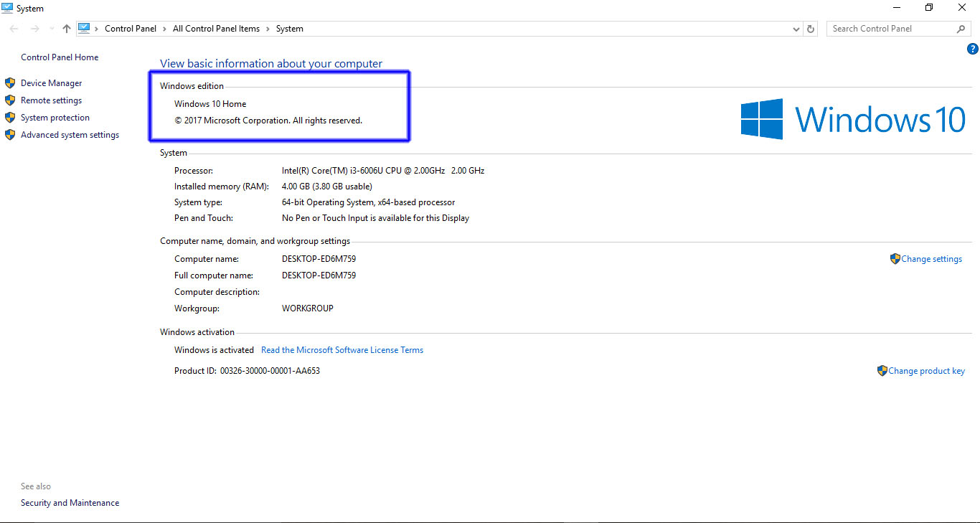Click the © 2017 Microsoft Corporation text
980x523 pixels.
(x=268, y=121)
